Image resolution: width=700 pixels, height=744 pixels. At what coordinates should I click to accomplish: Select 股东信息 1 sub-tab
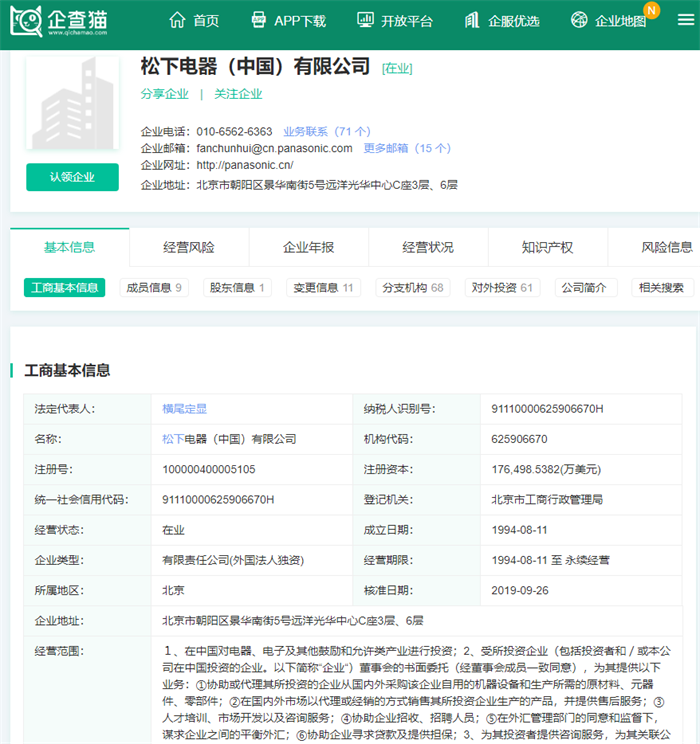coord(237,288)
